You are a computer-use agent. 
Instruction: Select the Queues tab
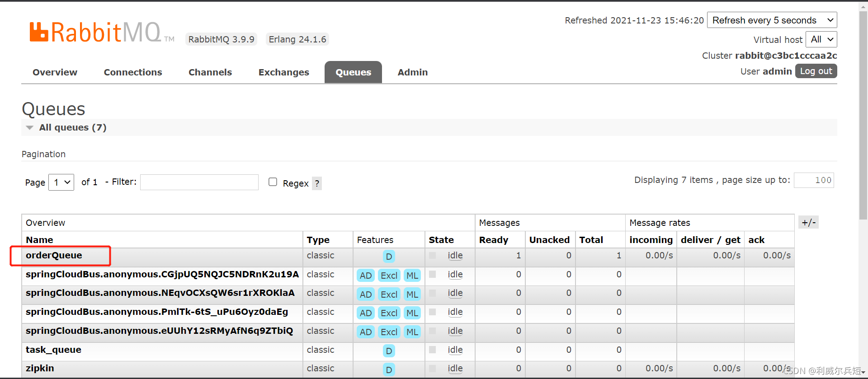[353, 72]
